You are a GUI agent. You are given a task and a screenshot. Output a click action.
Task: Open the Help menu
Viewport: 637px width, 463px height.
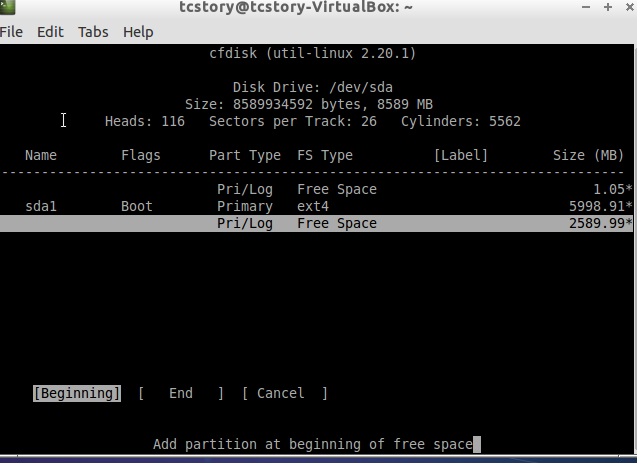[x=138, y=32]
